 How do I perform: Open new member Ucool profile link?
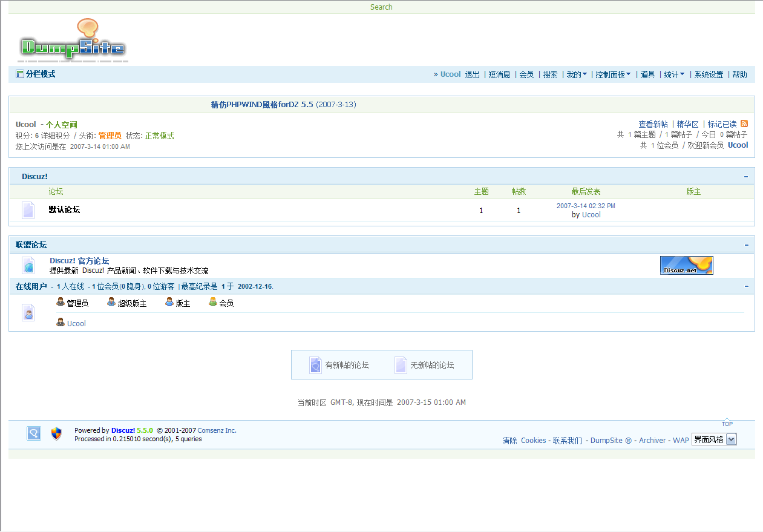pyautogui.click(x=738, y=145)
